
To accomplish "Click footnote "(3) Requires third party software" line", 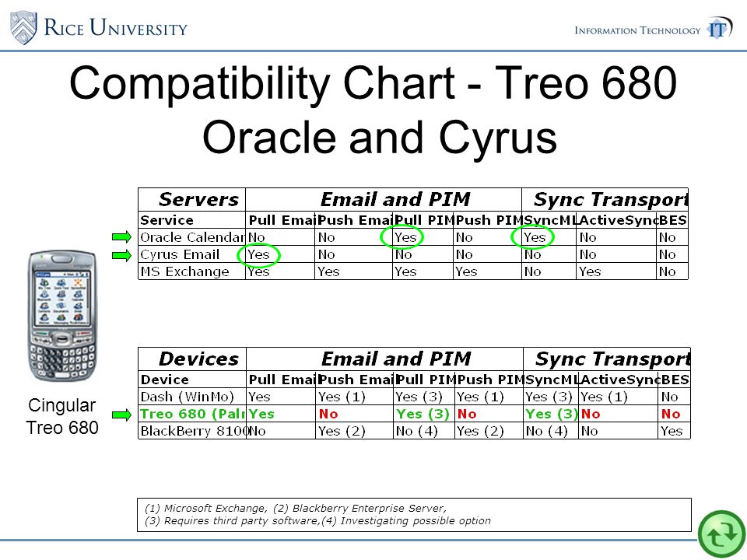I will coord(317,520).
